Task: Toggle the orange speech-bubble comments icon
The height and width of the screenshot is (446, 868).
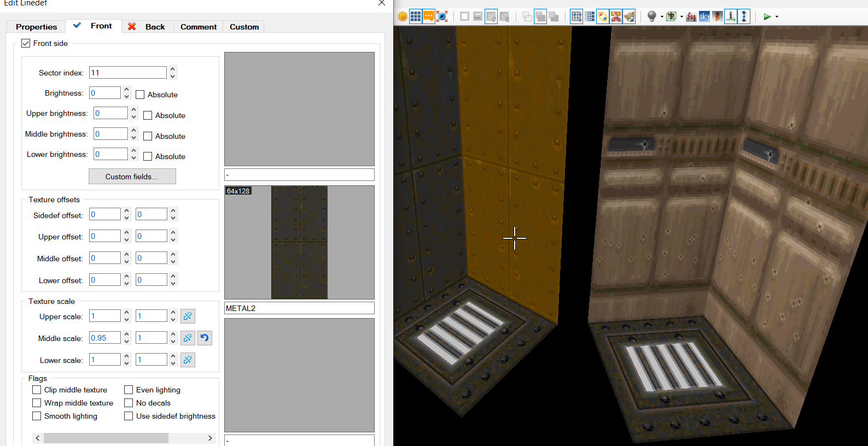Action: click(429, 16)
